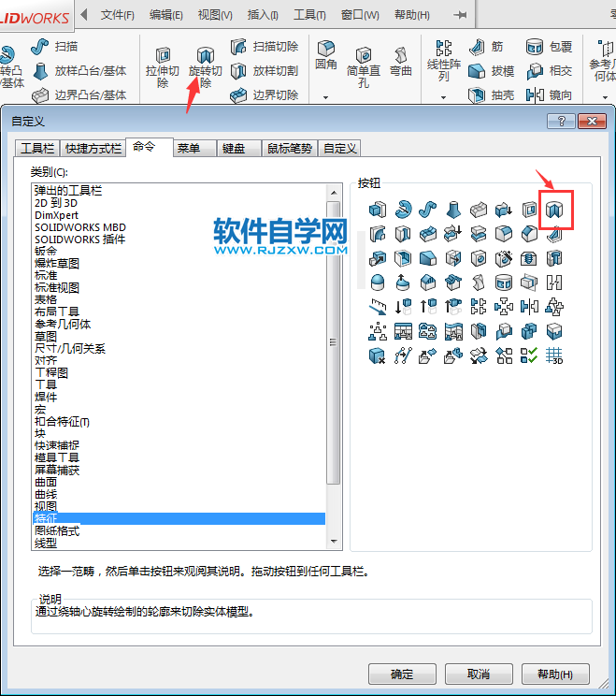Switch to the 键盘 tab
The height and width of the screenshot is (696, 616).
[x=238, y=148]
